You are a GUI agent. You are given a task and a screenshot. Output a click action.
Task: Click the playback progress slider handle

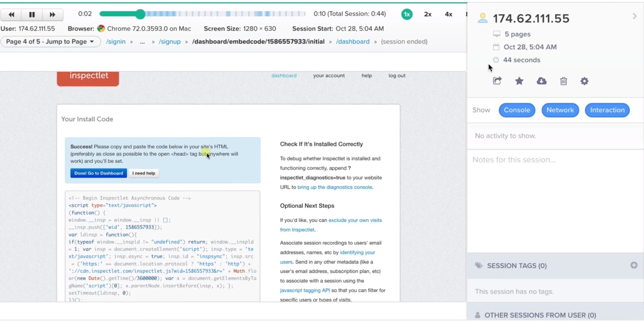click(x=140, y=14)
